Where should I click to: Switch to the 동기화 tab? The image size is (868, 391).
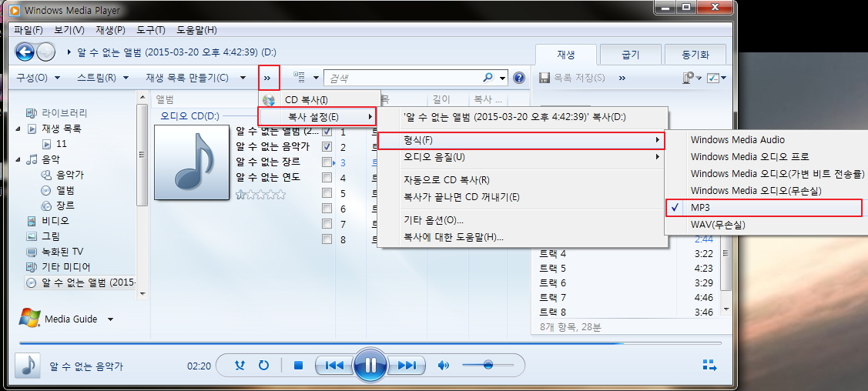(x=695, y=54)
